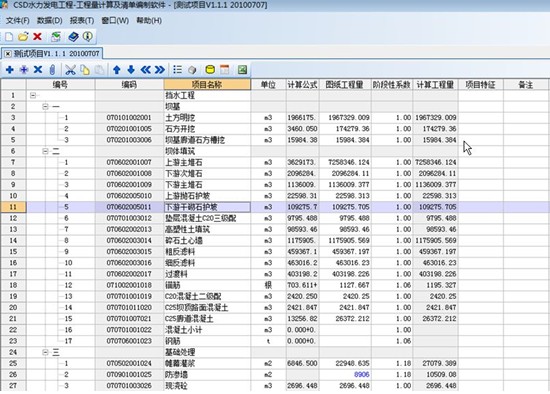Open the 文件(F) menu

18,21
